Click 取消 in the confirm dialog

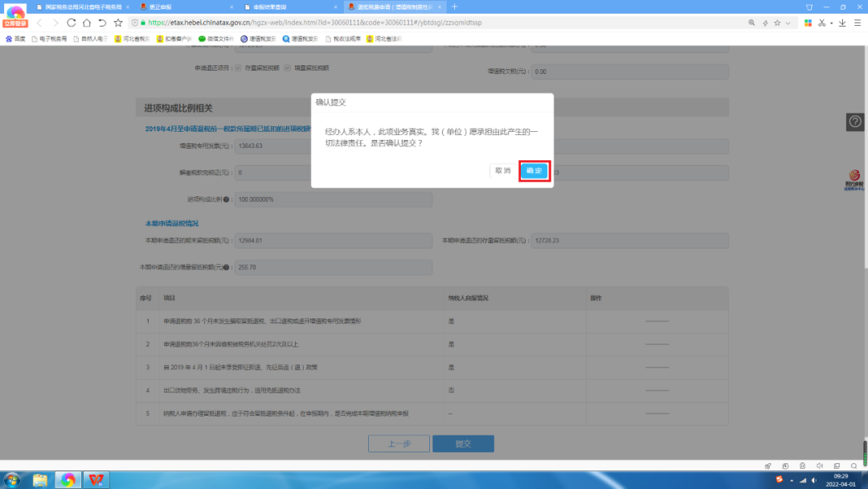(x=502, y=171)
